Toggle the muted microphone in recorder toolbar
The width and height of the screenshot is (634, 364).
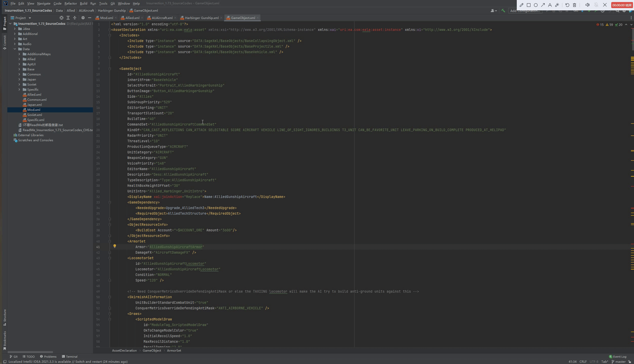click(x=596, y=5)
